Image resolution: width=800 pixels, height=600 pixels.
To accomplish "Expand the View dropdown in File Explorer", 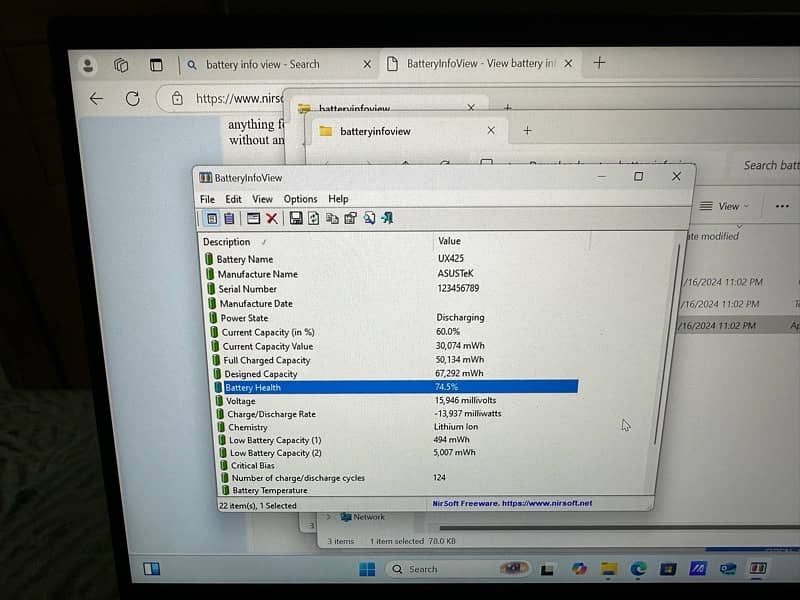I will (x=728, y=206).
